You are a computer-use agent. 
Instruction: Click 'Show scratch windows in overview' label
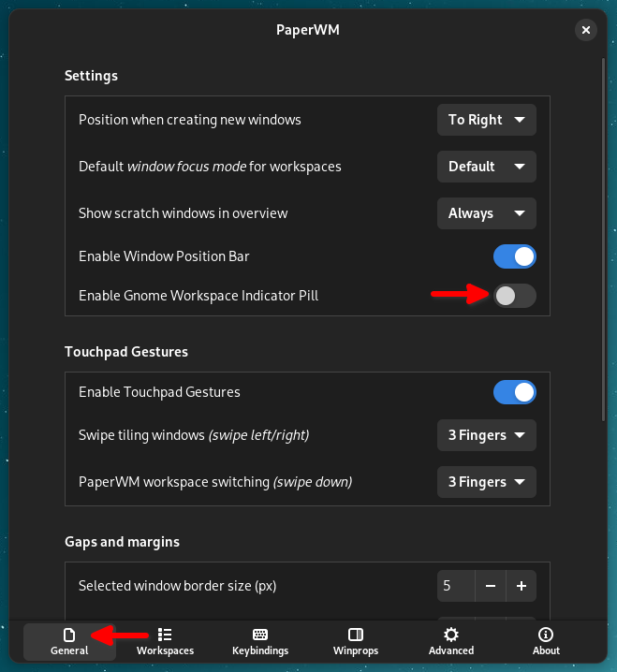tap(184, 213)
